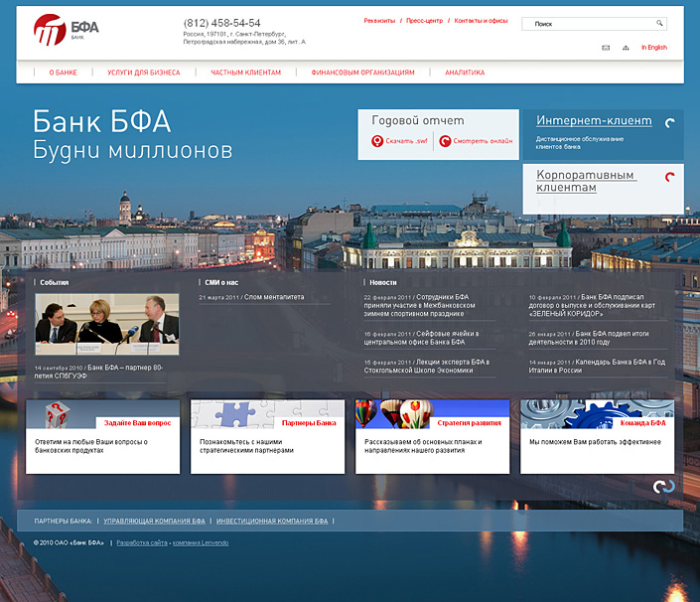Click the question cube image on Задайте Ваш вопрос
Image resolution: width=700 pixels, height=602 pixels.
pyautogui.click(x=58, y=414)
